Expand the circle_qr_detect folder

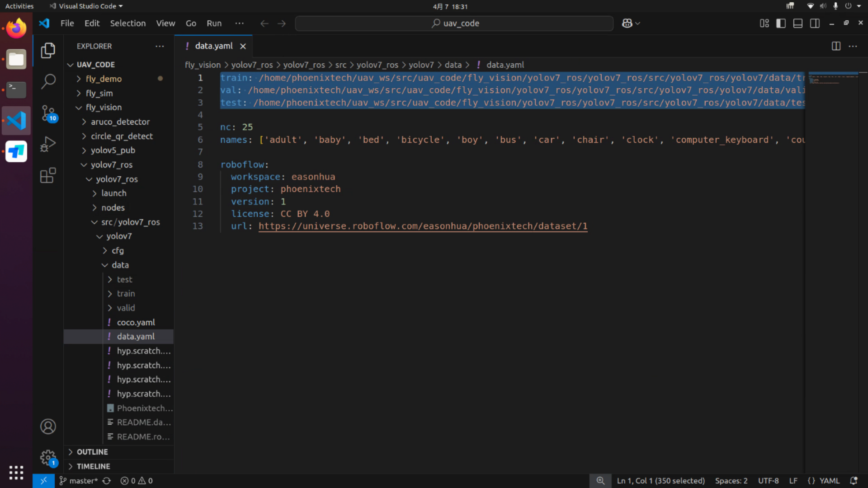pos(118,136)
